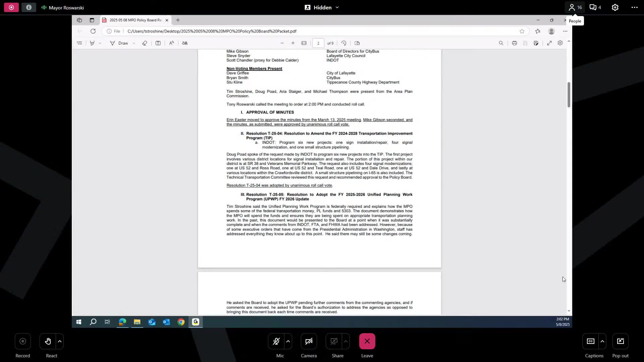Open new browser tab with plus

coord(178,20)
